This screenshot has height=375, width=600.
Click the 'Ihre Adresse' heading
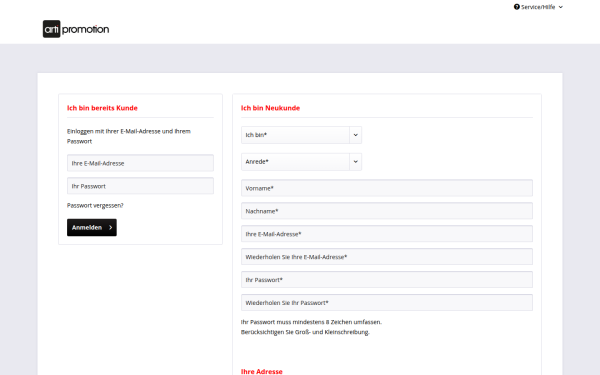coord(262,371)
